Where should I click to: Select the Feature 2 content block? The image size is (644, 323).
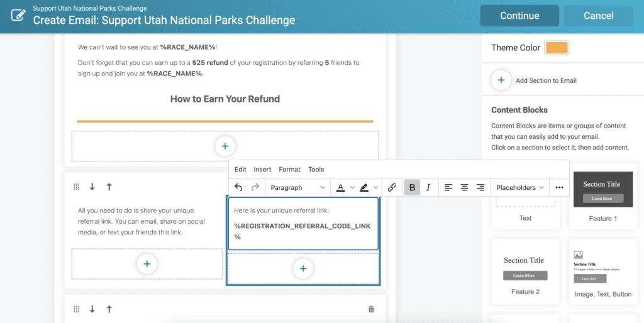pyautogui.click(x=525, y=271)
